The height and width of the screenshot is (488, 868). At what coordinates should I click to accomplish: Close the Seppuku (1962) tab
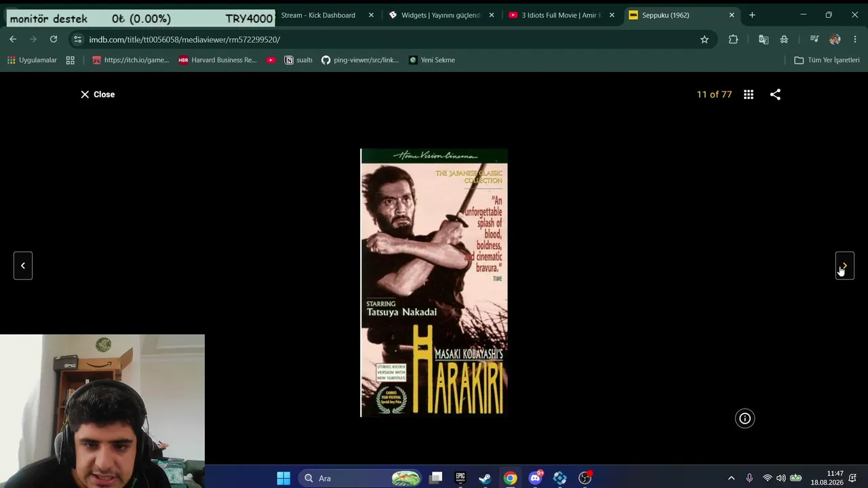point(732,15)
